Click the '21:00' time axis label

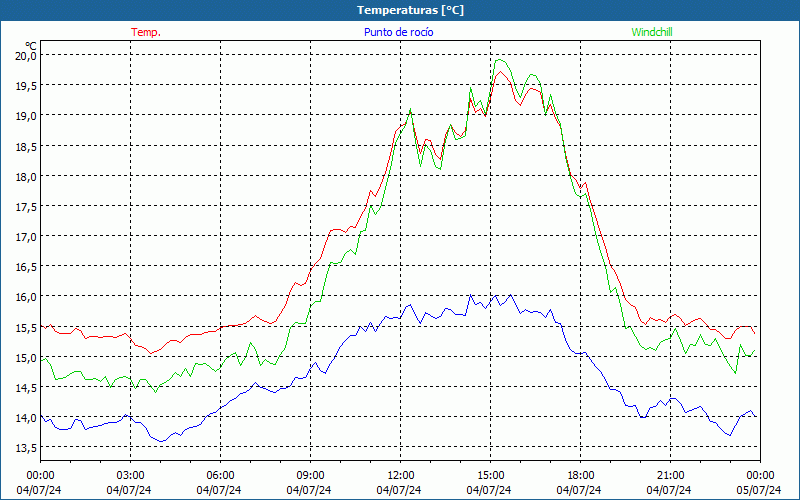670,476
